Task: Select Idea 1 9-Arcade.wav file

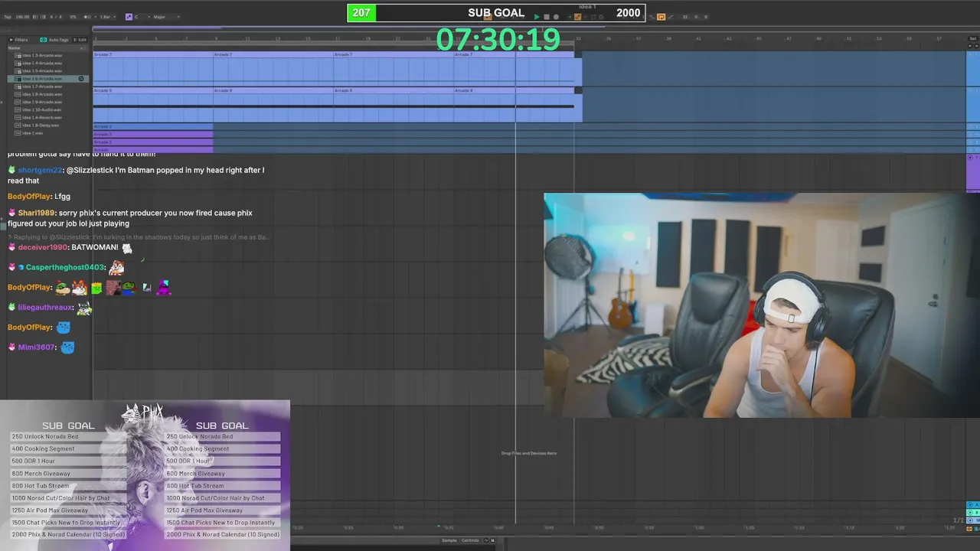Action: (42, 102)
